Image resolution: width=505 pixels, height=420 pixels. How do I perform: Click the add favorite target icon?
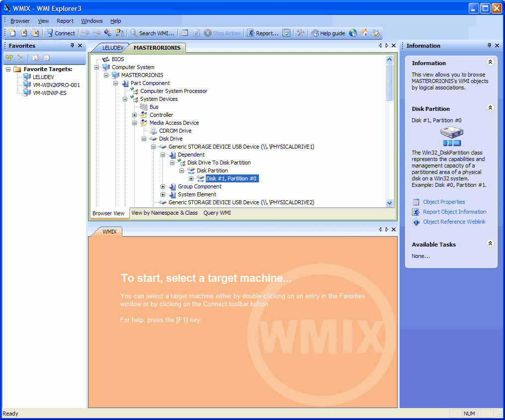pyautogui.click(x=9, y=58)
